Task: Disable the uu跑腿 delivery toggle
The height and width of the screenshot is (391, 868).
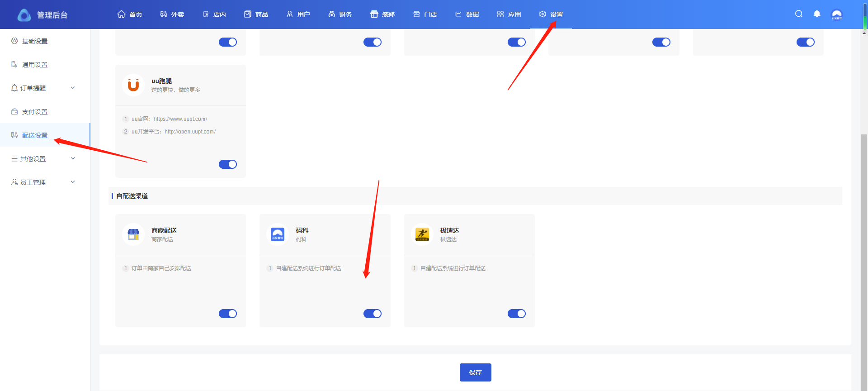Action: click(x=228, y=164)
